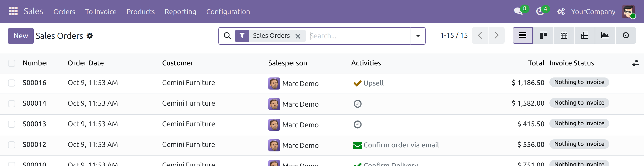Image resolution: width=644 pixels, height=166 pixels.
Task: Click Marc Demo avatar in S00013 row
Action: [x=274, y=125]
